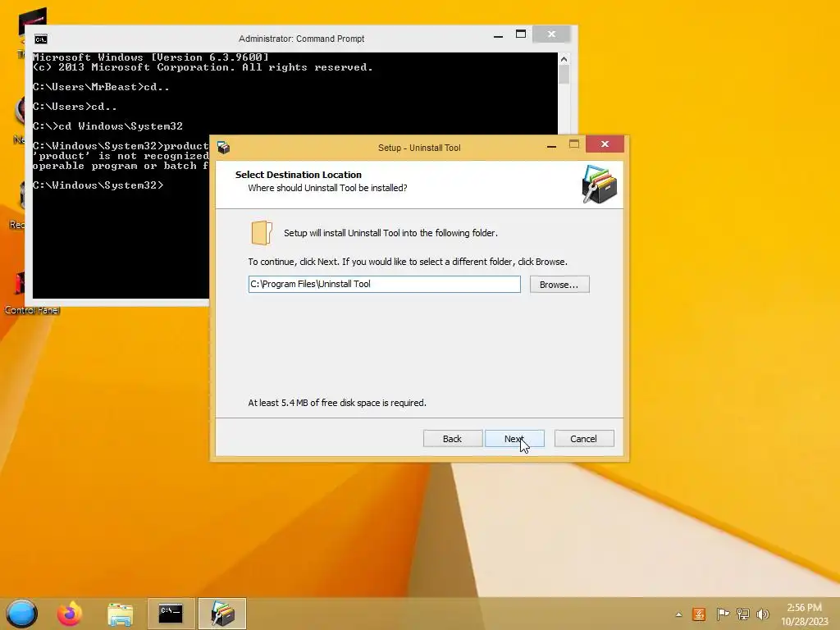Image resolution: width=840 pixels, height=630 pixels.
Task: Minimize the Administrator: Command Prompt window
Action: (x=498, y=35)
